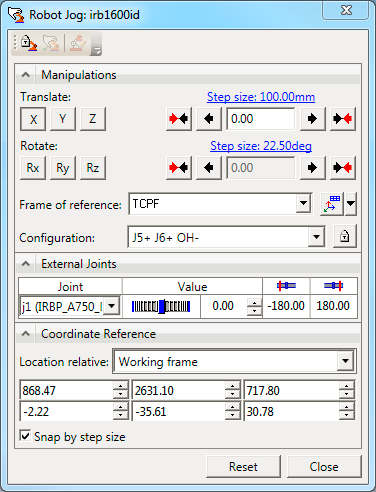This screenshot has width=376, height=492.
Task: Open Step size 22.50deg link
Action: point(261,146)
